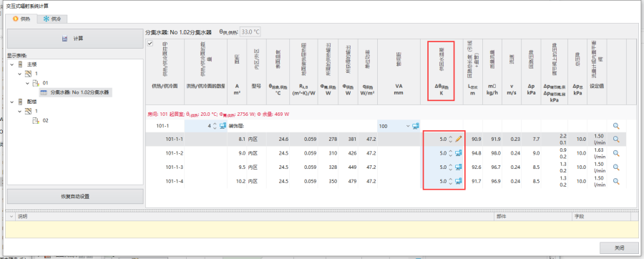Click the 恢复自动设置 restore button
Viewport: 644px width, 259px height.
[x=75, y=197]
